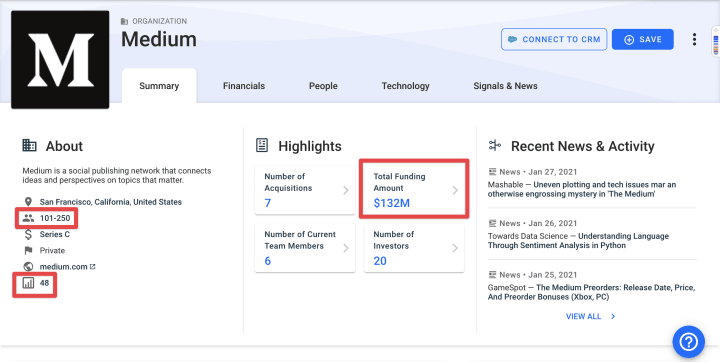Open Number of Current Team Members card
This screenshot has width=720, height=362.
tap(305, 248)
